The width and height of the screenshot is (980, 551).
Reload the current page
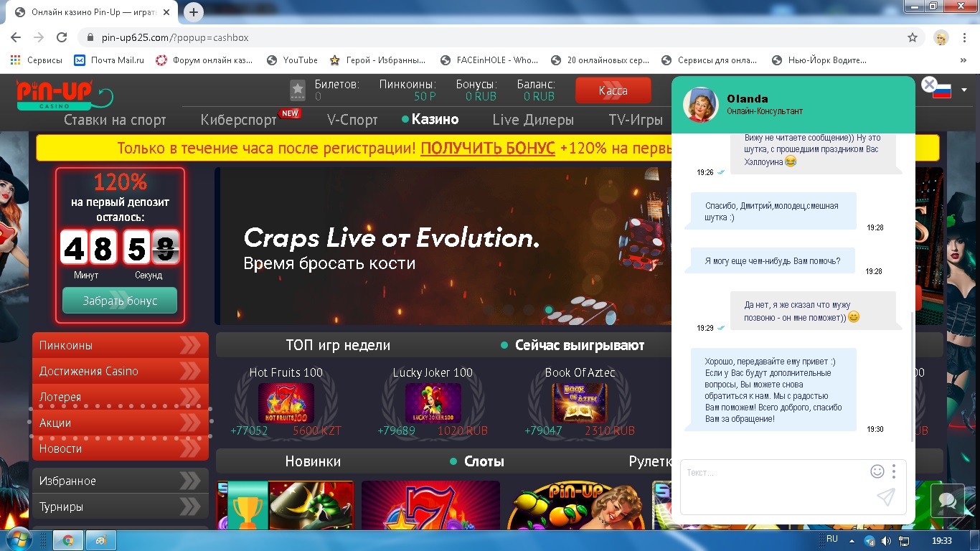[x=62, y=37]
